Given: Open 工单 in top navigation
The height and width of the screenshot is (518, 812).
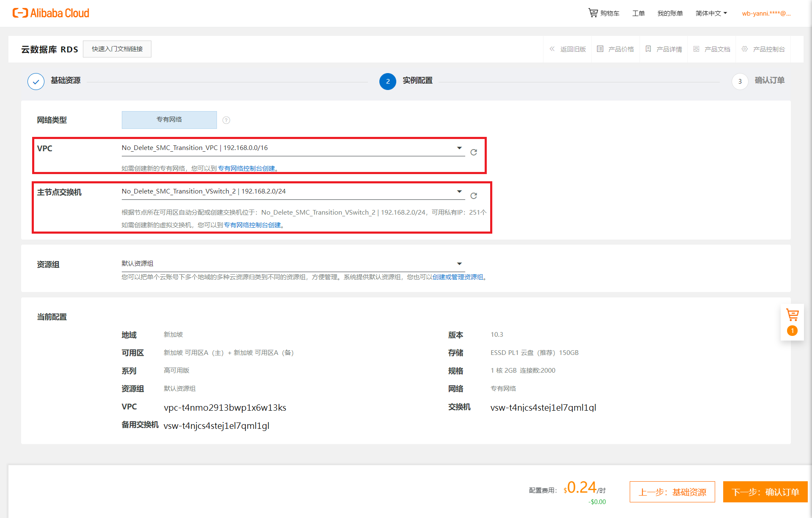Looking at the screenshot, I should (x=638, y=14).
